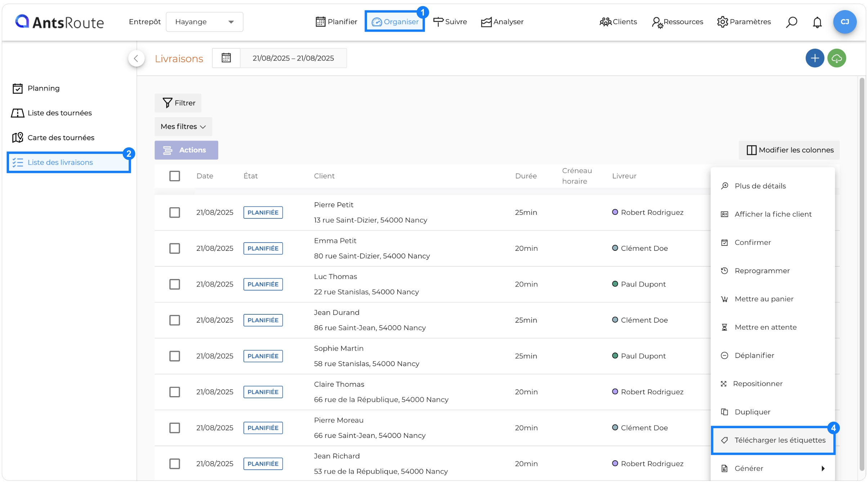
Task: Expand the Mes filtres dropdown
Action: click(183, 127)
